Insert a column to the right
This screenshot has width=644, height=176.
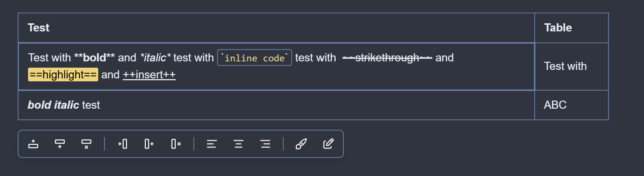[149, 144]
